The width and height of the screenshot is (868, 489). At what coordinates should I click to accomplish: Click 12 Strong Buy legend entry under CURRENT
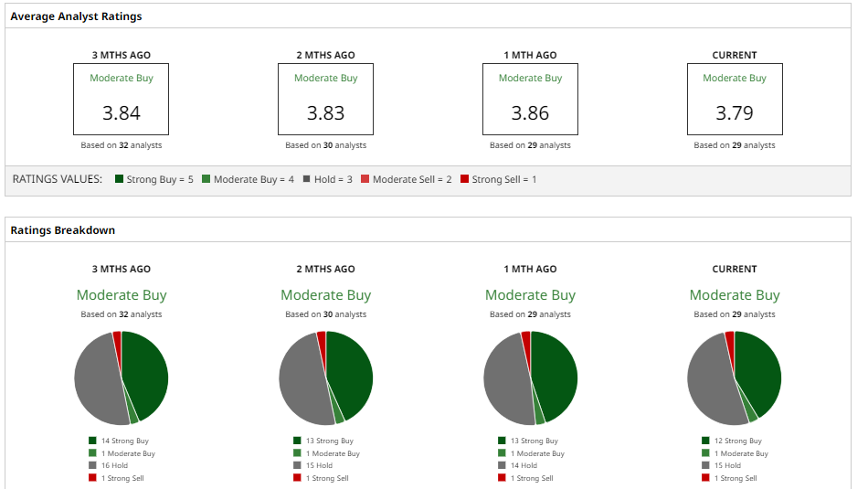click(737, 441)
